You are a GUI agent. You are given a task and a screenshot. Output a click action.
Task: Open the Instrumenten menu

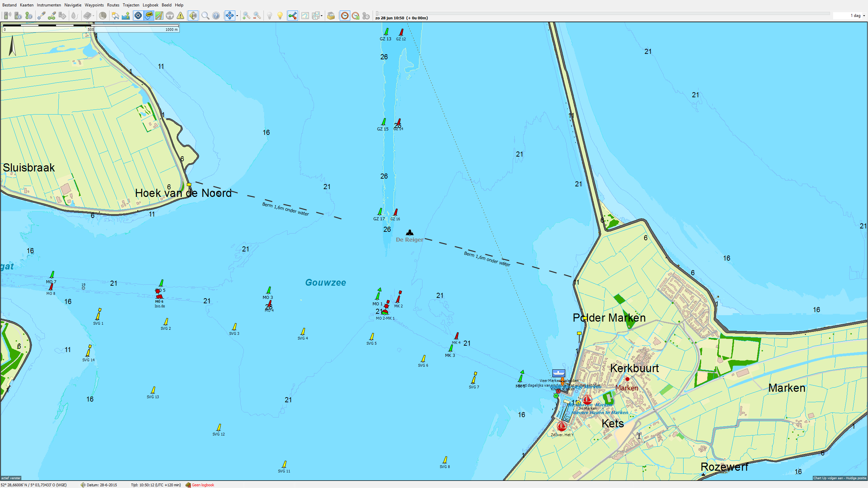coord(49,5)
